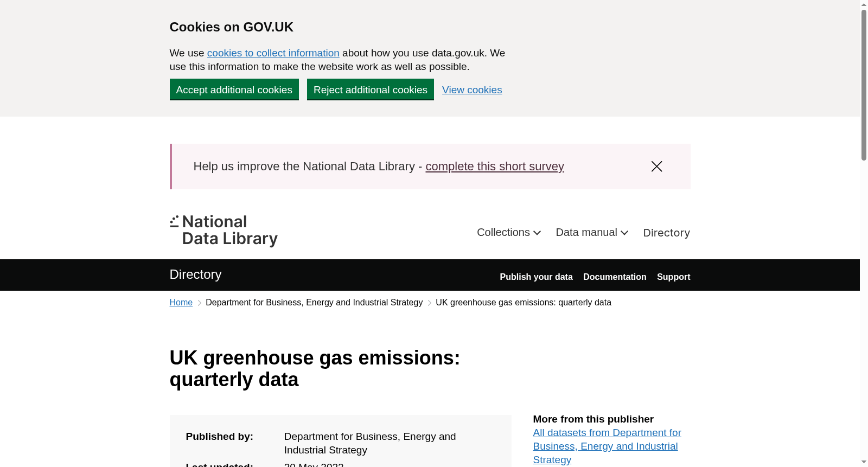Click the More from this publisher heading

coord(593,419)
